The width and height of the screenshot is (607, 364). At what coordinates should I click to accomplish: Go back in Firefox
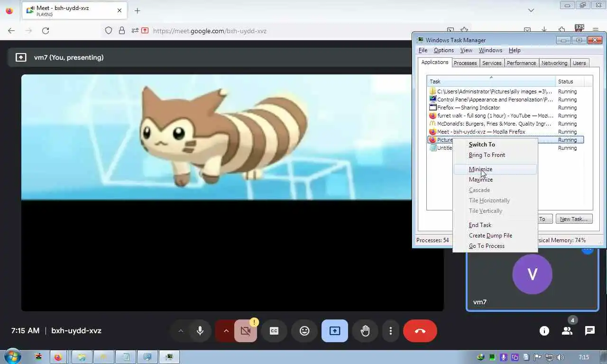click(x=11, y=31)
